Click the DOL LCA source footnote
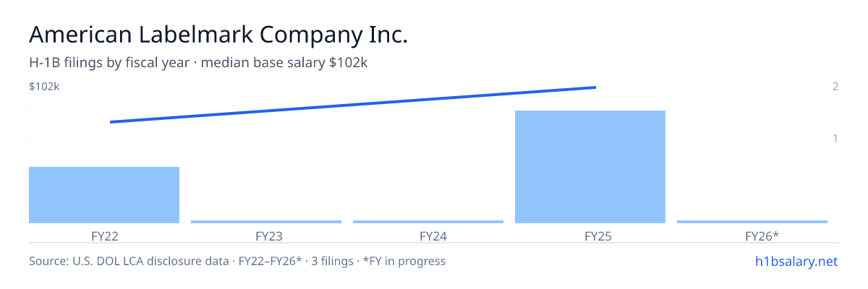The image size is (868, 289). (237, 261)
